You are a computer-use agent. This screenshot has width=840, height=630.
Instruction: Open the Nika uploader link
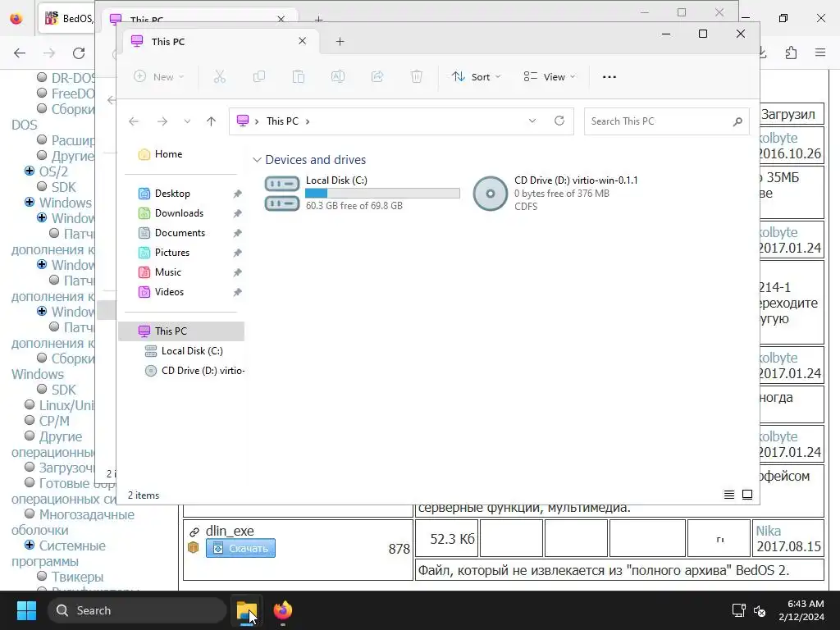point(768,531)
